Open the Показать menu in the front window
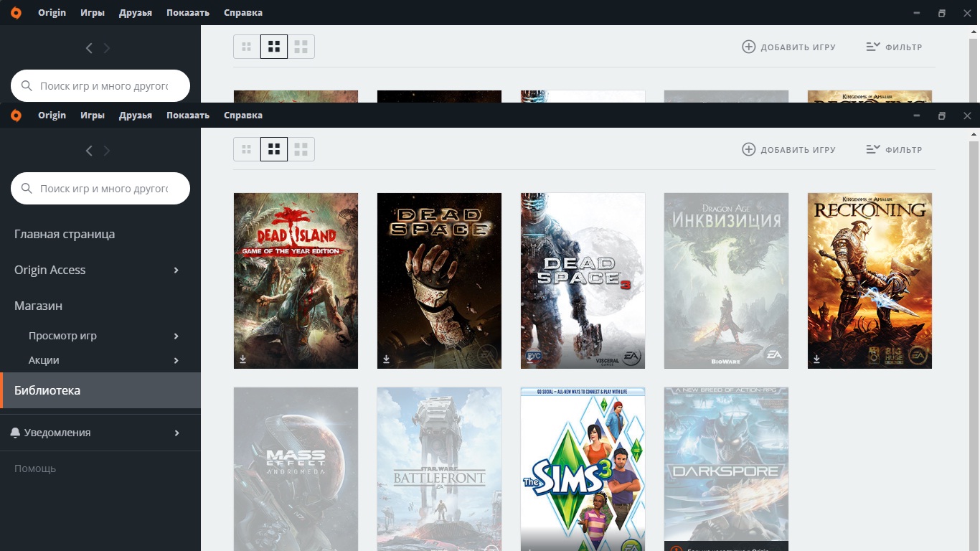The width and height of the screenshot is (980, 551). (x=188, y=116)
